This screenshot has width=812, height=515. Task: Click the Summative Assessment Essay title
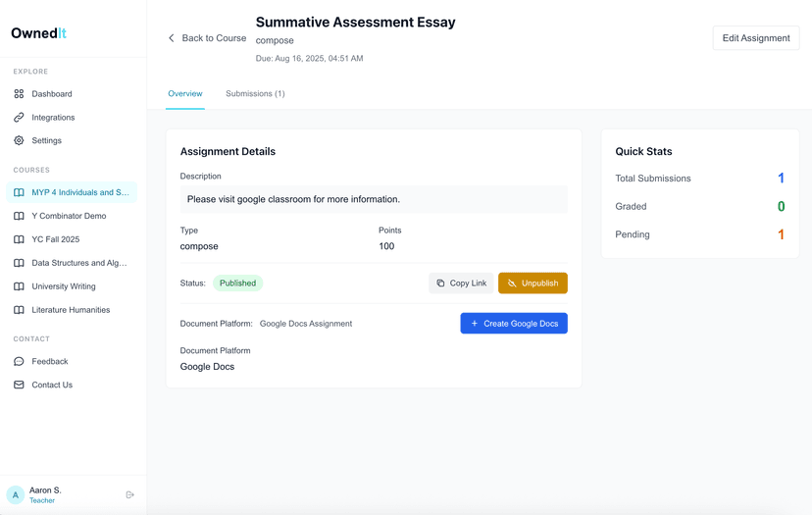pos(356,23)
